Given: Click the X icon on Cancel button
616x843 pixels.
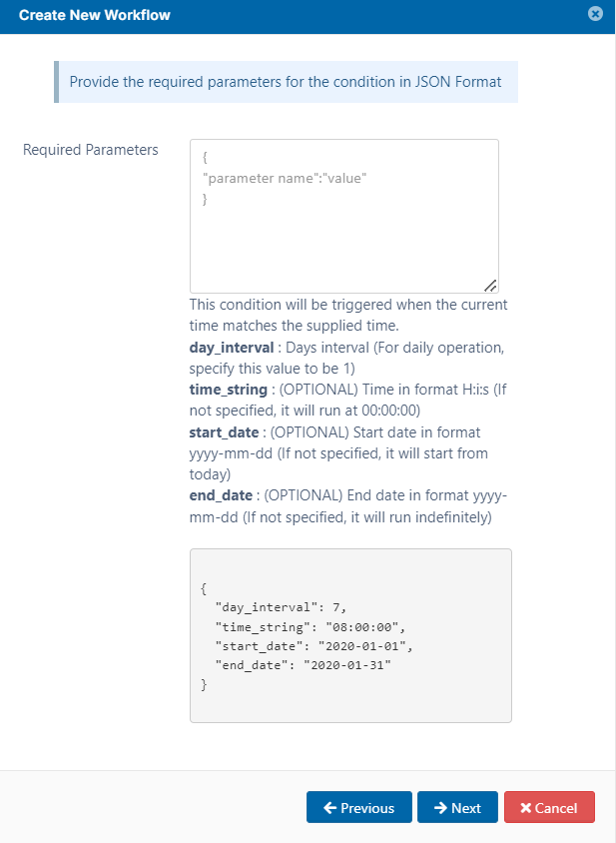Looking at the screenshot, I should [x=526, y=808].
